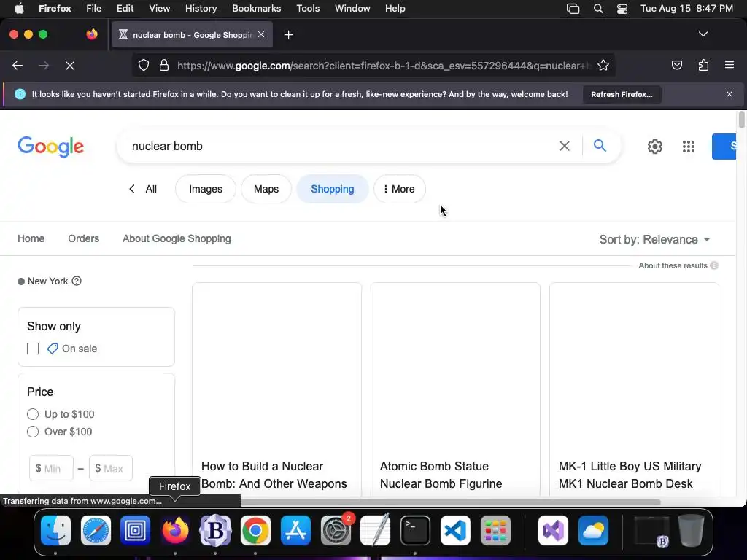The image size is (747, 560).
Task: Clear the Google search box
Action: [564, 146]
